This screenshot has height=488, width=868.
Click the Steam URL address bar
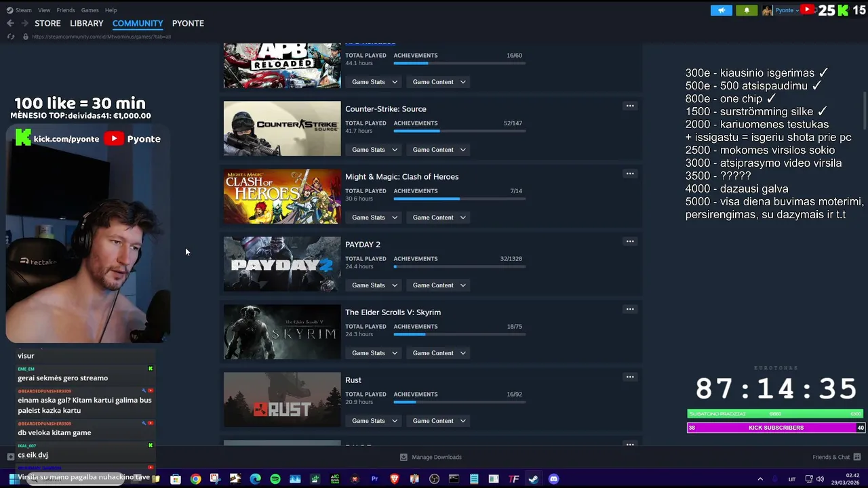102,37
